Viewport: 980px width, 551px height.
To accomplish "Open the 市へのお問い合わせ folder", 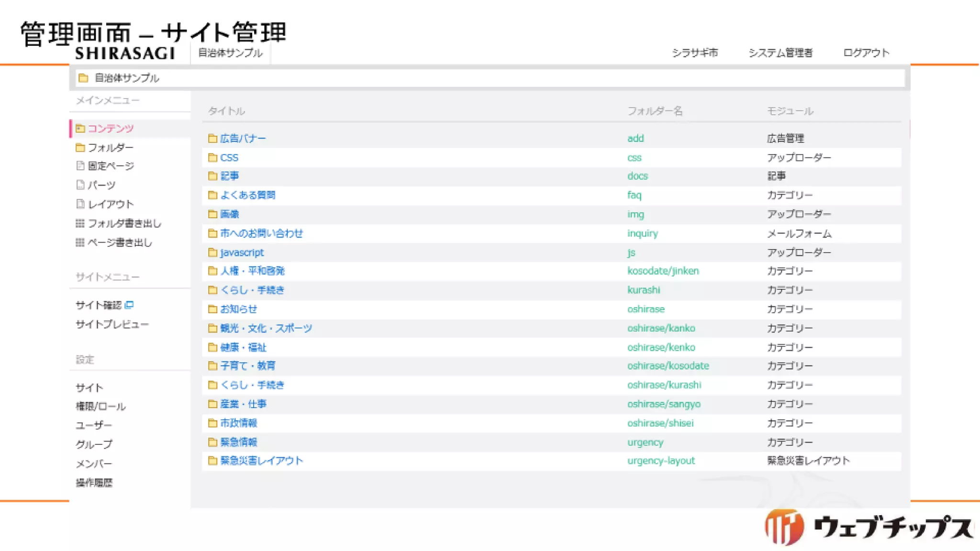I will (x=261, y=233).
